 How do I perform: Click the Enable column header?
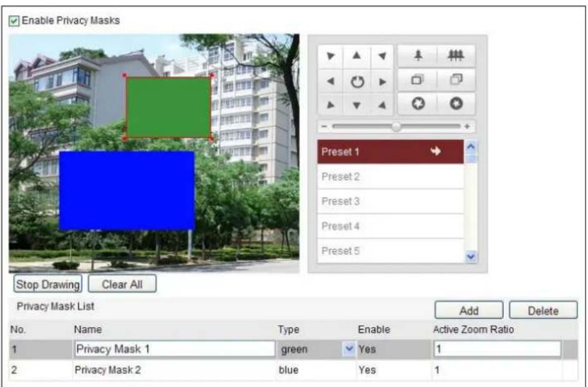pyautogui.click(x=374, y=330)
